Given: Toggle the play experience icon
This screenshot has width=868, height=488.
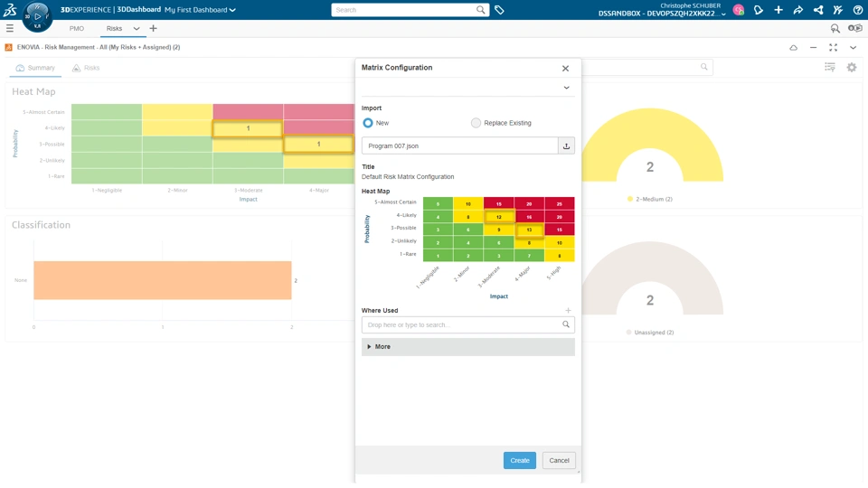Looking at the screenshot, I should [855, 28].
